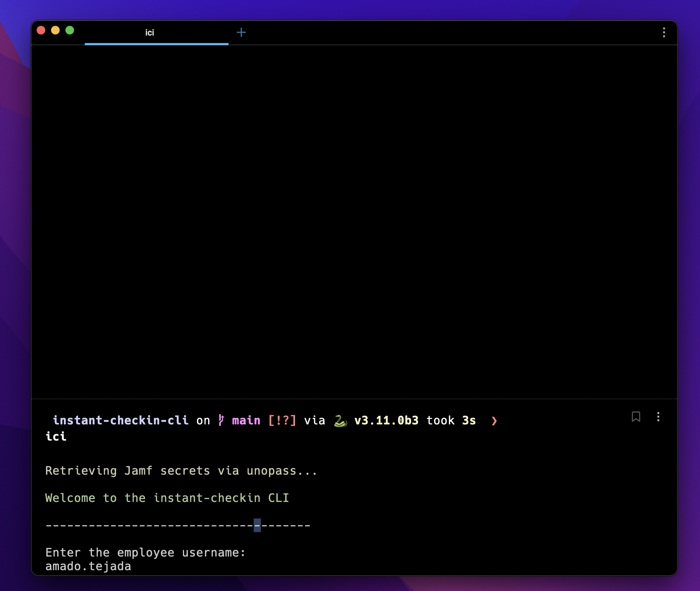Click the amado.tejada username entry

[x=88, y=566]
